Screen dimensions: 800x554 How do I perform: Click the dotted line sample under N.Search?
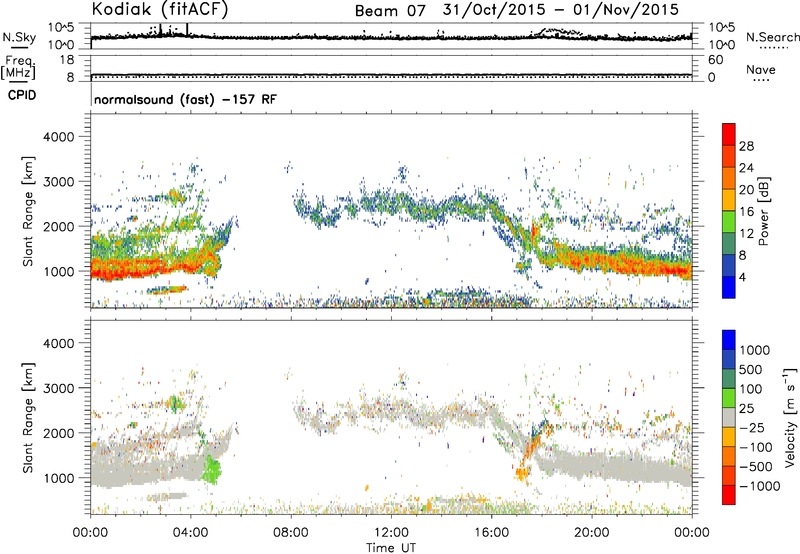(774, 48)
